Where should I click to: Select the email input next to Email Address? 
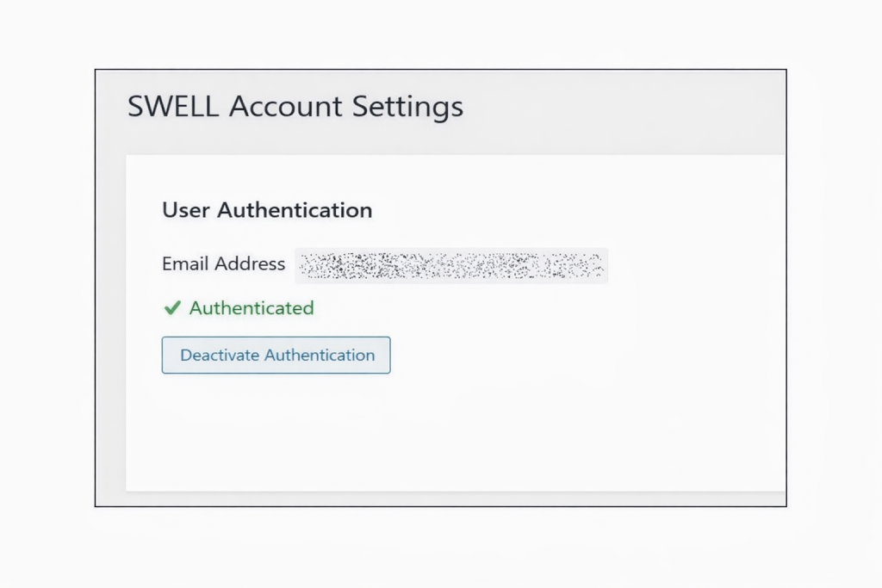452,265
